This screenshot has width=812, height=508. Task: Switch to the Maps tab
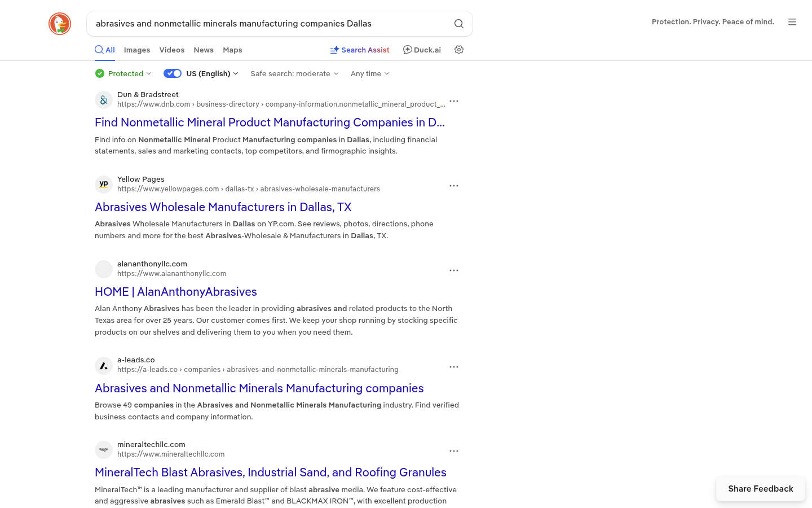click(x=232, y=50)
